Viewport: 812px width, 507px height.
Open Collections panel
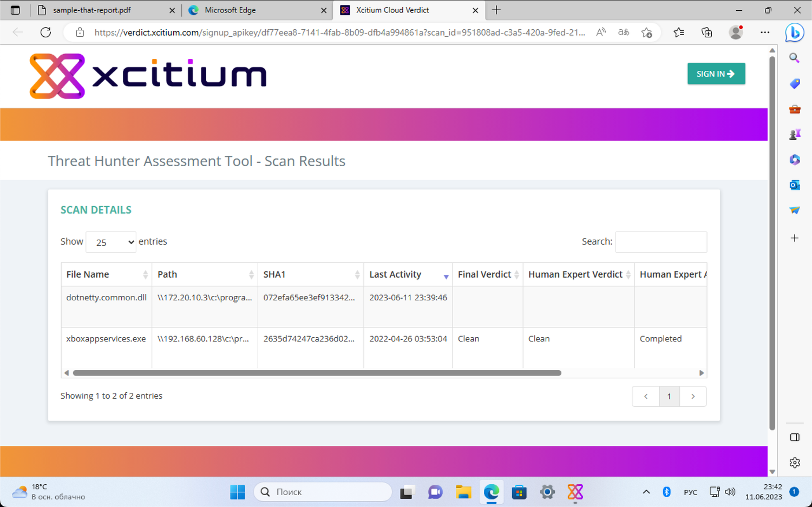point(706,32)
